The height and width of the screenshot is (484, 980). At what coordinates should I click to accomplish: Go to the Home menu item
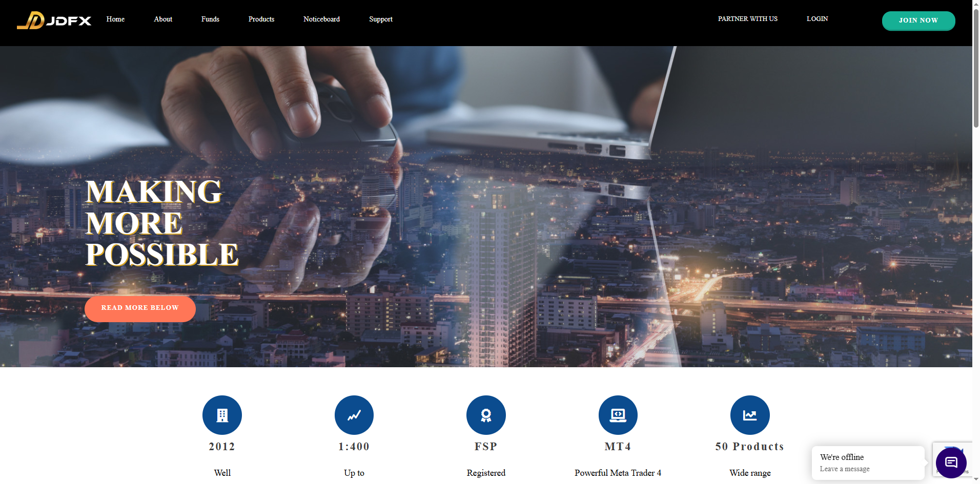pyautogui.click(x=115, y=19)
